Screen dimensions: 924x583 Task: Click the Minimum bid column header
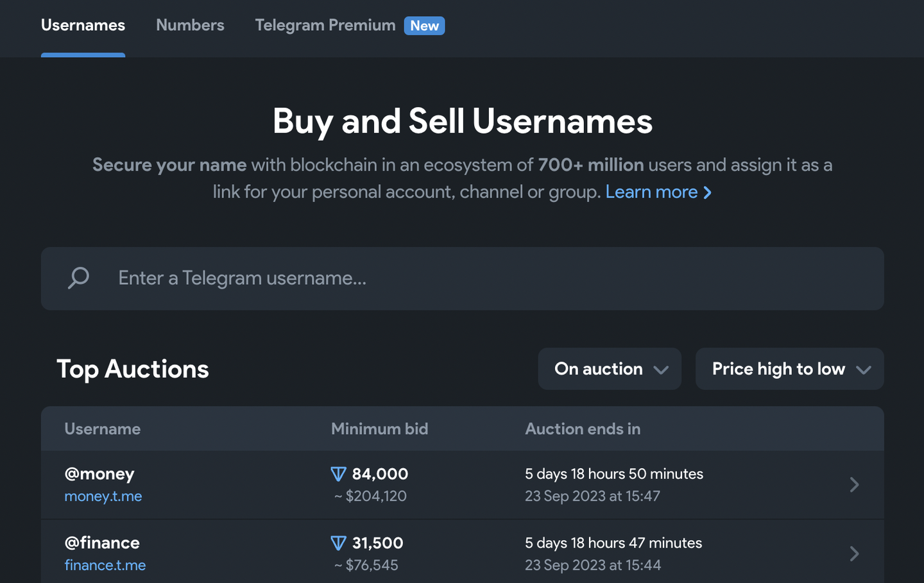[x=379, y=429]
